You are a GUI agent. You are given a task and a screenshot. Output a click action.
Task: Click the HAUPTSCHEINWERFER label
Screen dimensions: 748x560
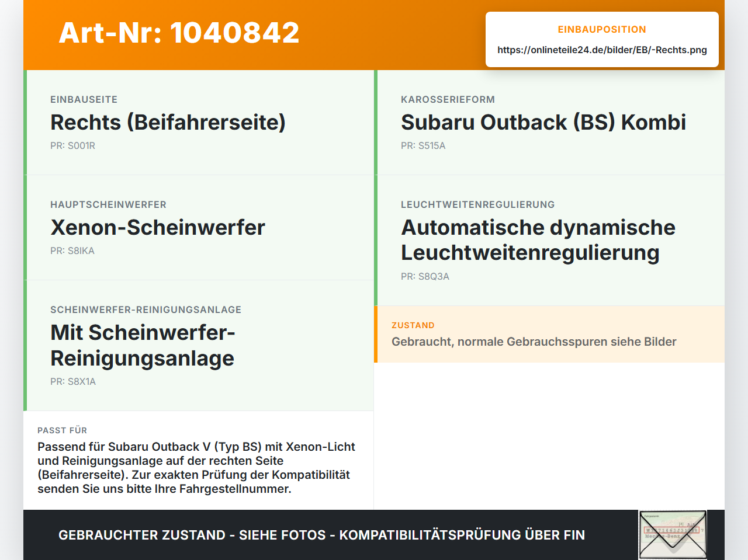(108, 204)
